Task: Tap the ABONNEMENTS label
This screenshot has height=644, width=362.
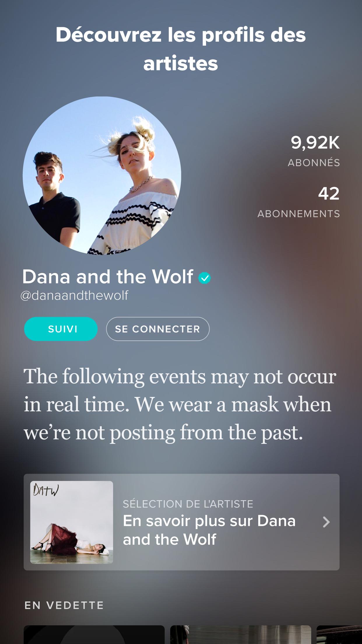Action: [x=299, y=214]
